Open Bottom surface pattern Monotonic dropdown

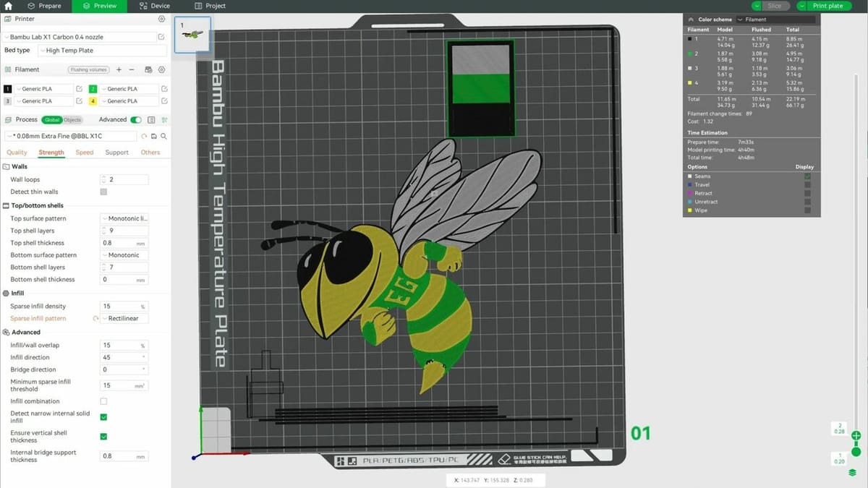124,255
